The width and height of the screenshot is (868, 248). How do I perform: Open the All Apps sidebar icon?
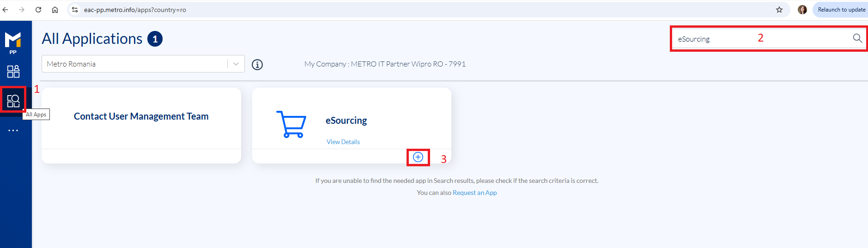(x=13, y=100)
